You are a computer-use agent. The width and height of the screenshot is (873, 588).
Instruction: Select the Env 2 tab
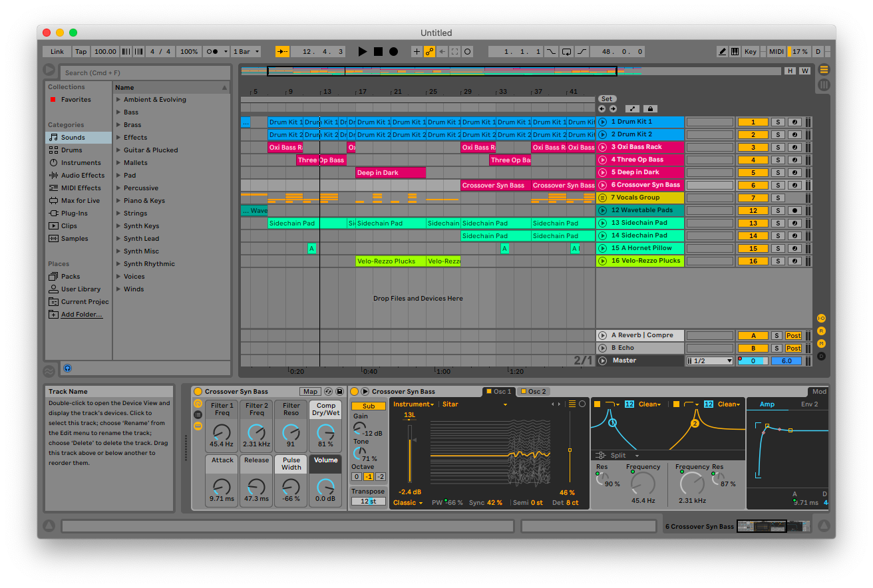pyautogui.click(x=809, y=404)
